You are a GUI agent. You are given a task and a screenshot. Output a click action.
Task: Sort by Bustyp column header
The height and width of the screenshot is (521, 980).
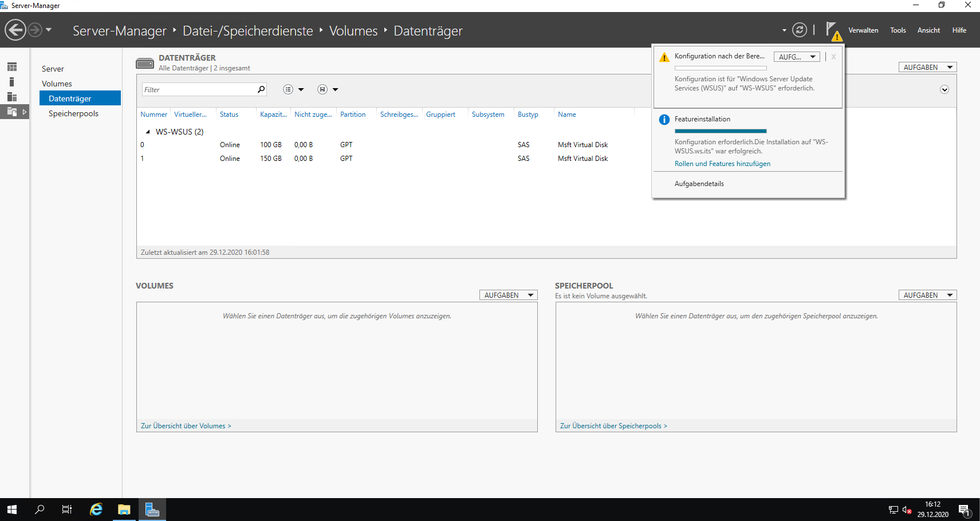528,115
